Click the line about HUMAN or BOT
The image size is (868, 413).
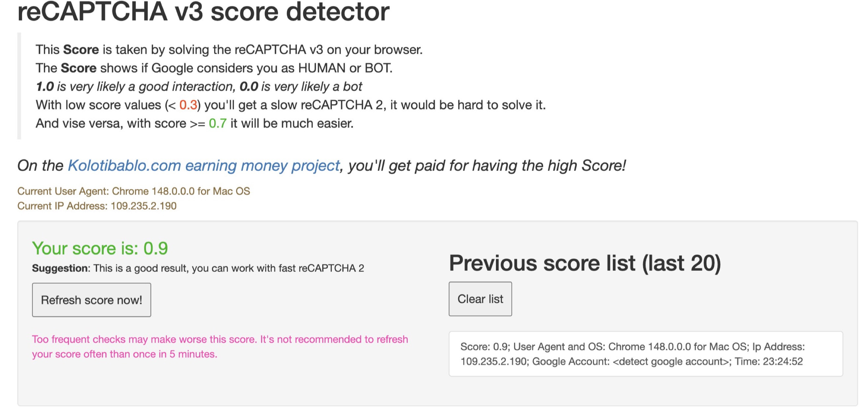click(214, 68)
